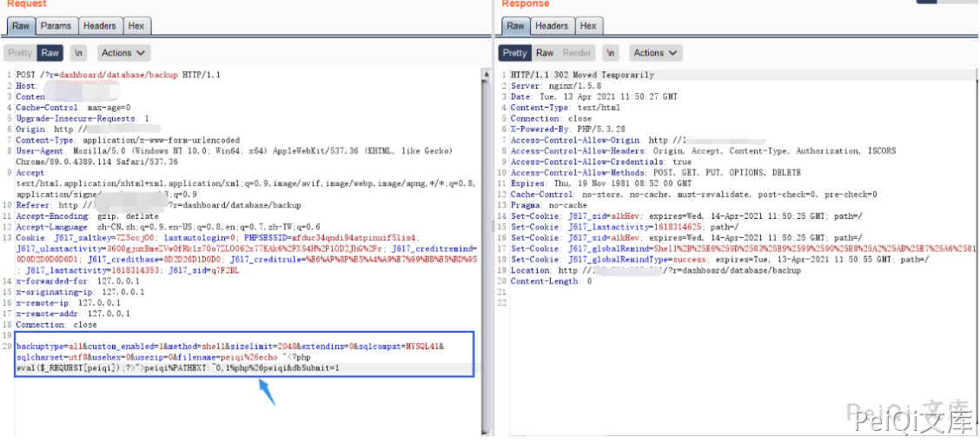The height and width of the screenshot is (444, 980).
Task: Open the Response Hex tab
Action: tap(588, 26)
